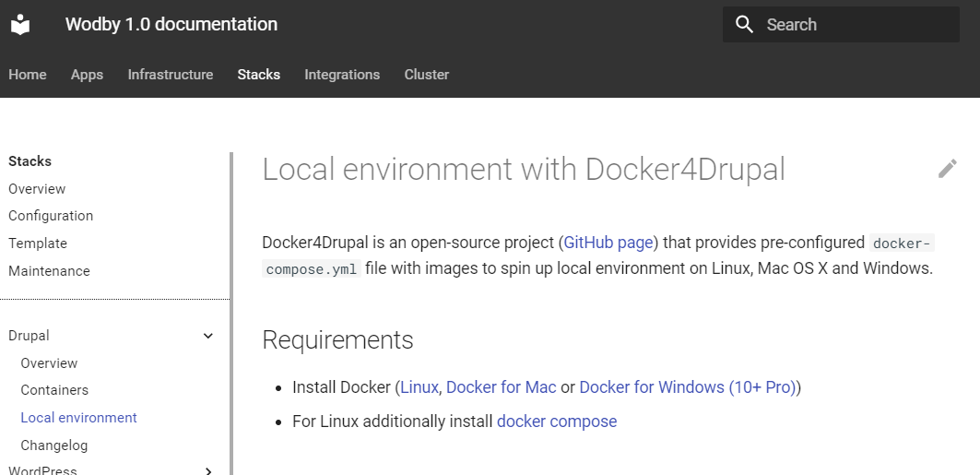Open the Apps tab
The height and width of the screenshot is (475, 980).
click(x=87, y=75)
